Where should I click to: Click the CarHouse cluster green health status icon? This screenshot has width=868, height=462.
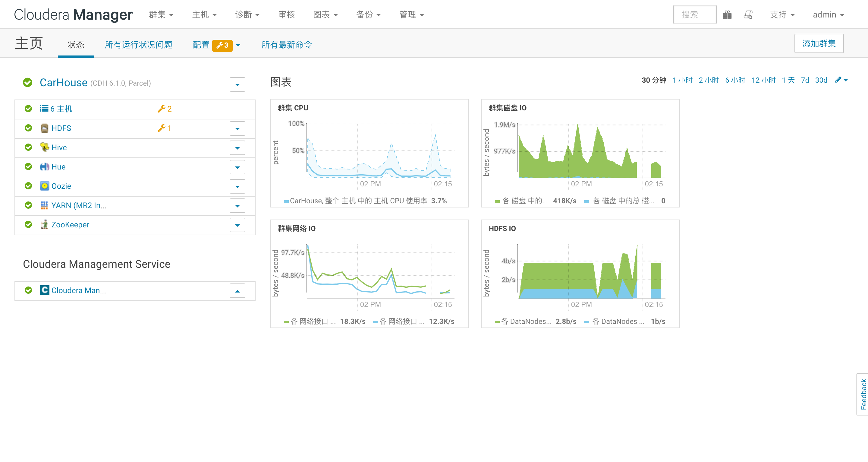coord(28,83)
